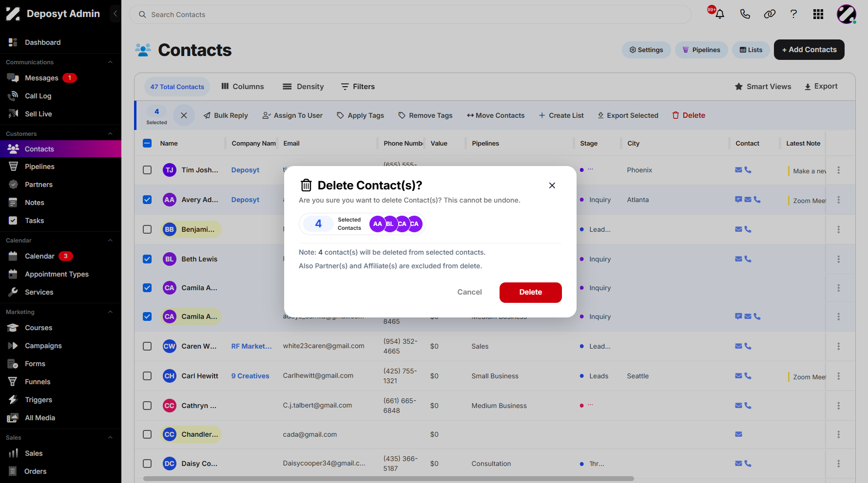
Task: Click Cancel in the delete dialog
Action: tap(469, 292)
